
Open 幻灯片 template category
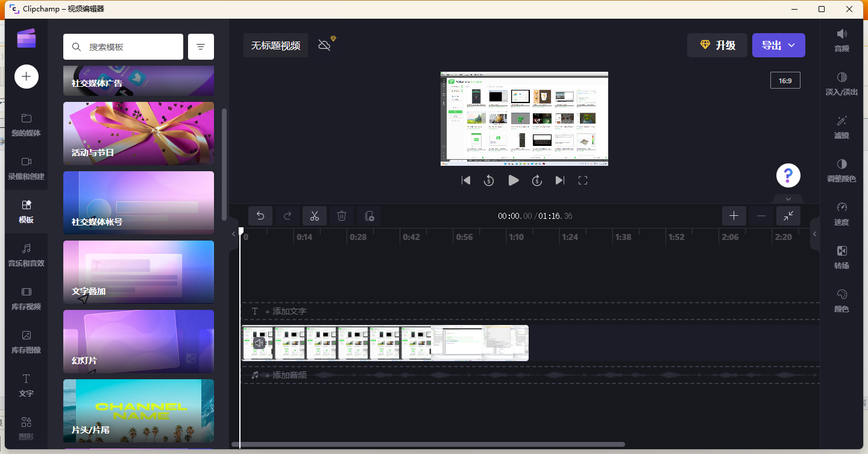point(139,341)
